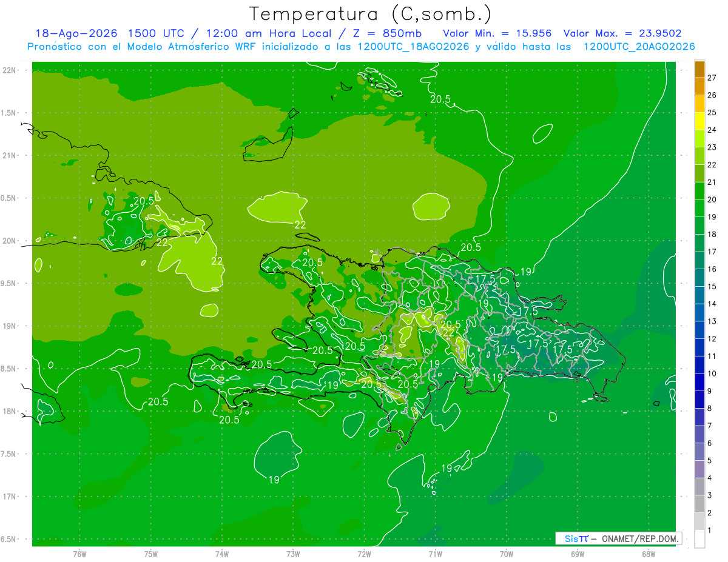Image resolution: width=728 pixels, height=562 pixels.
Task: Click colorbar label '16'
Action: pos(712,269)
